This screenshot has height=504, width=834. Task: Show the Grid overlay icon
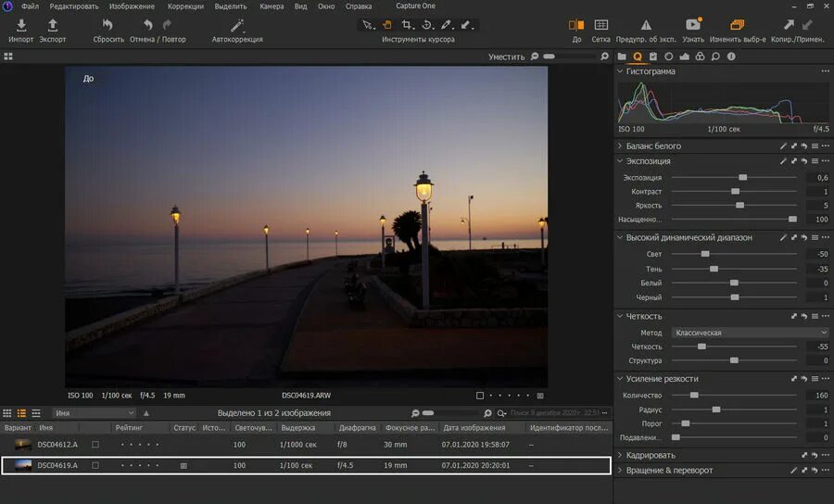(601, 25)
